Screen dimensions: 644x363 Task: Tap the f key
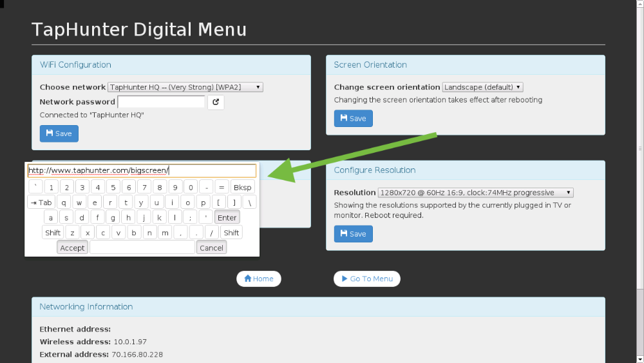coord(97,217)
